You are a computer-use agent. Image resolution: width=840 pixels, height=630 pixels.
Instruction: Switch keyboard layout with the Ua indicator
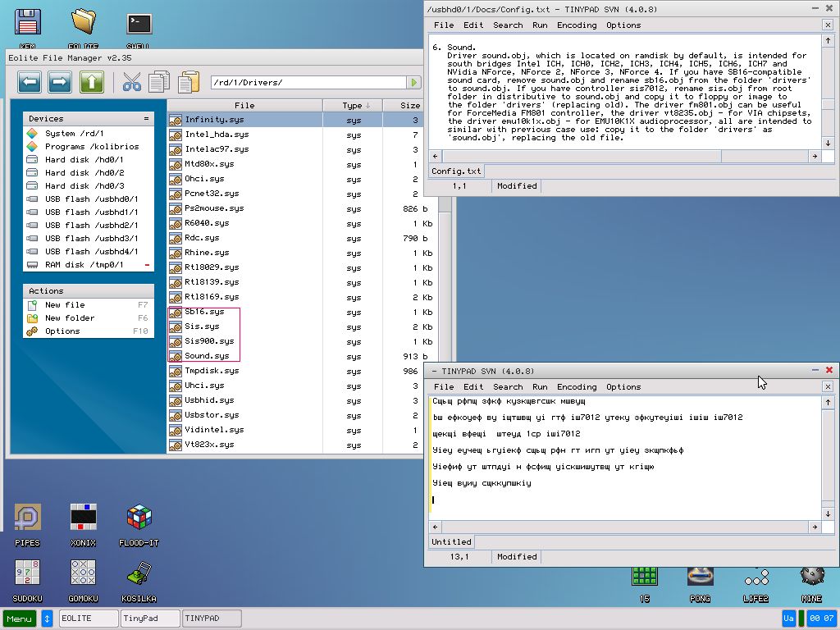pos(789,618)
